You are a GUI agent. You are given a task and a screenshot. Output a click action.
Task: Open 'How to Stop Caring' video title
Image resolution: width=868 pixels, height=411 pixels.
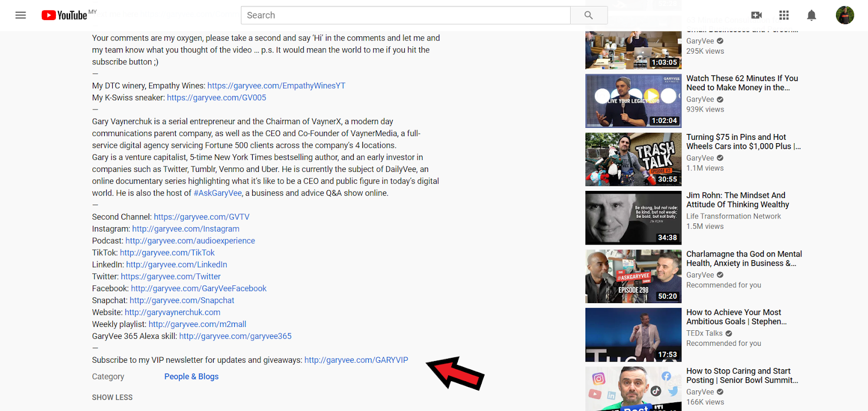742,376
